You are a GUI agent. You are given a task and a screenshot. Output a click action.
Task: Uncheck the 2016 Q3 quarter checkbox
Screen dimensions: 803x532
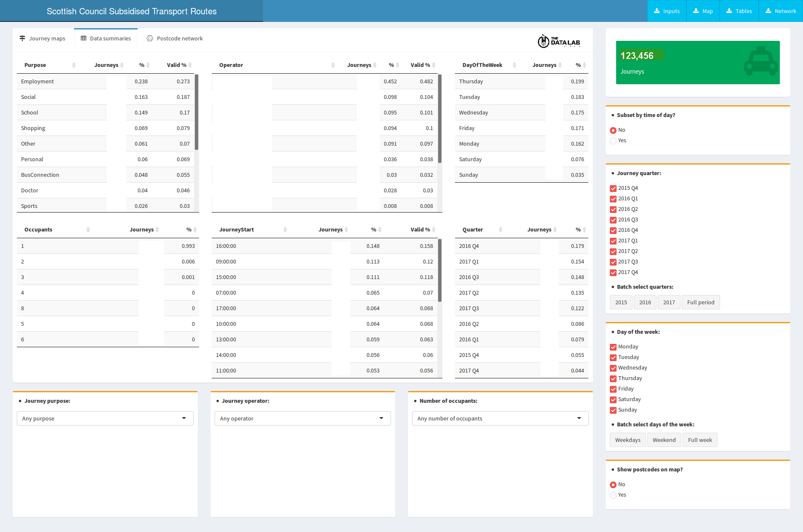613,220
